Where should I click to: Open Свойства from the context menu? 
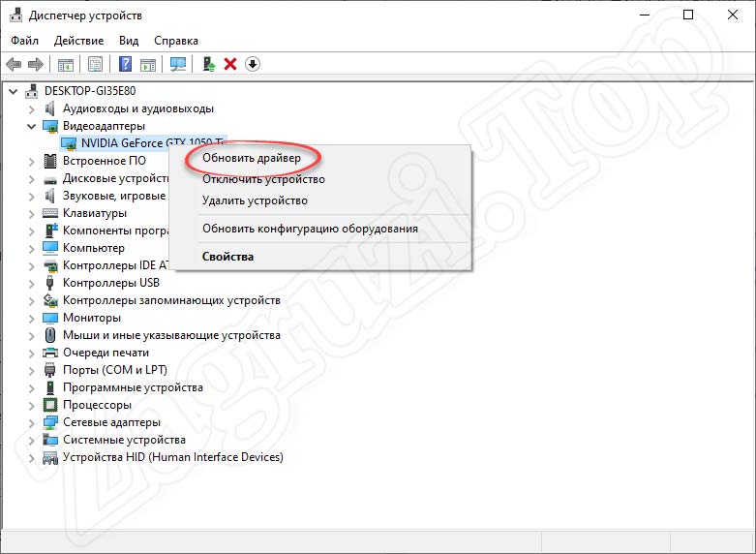pyautogui.click(x=227, y=257)
